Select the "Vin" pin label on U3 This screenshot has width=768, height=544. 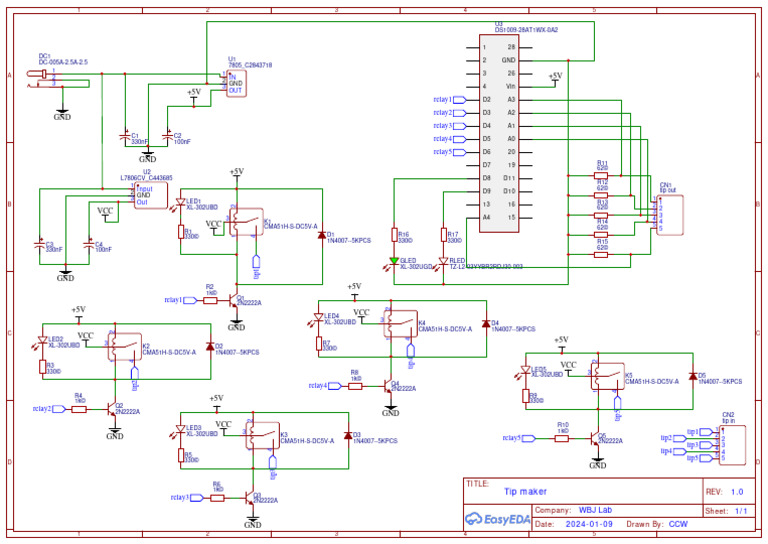pyautogui.click(x=511, y=87)
